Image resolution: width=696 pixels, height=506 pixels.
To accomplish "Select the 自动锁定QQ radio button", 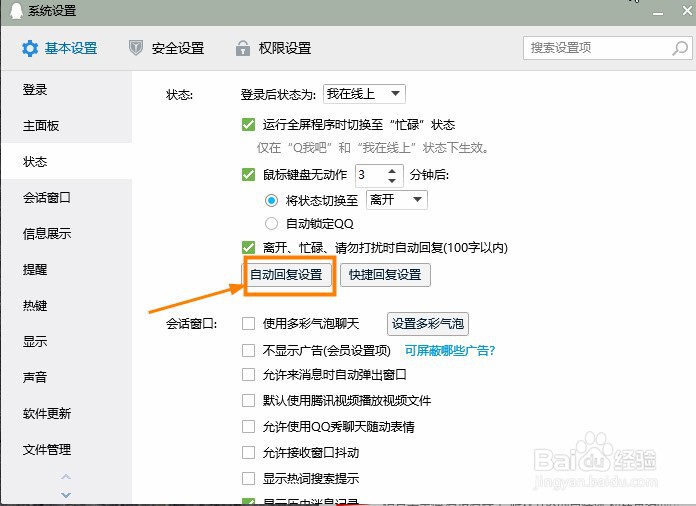I will point(271,224).
